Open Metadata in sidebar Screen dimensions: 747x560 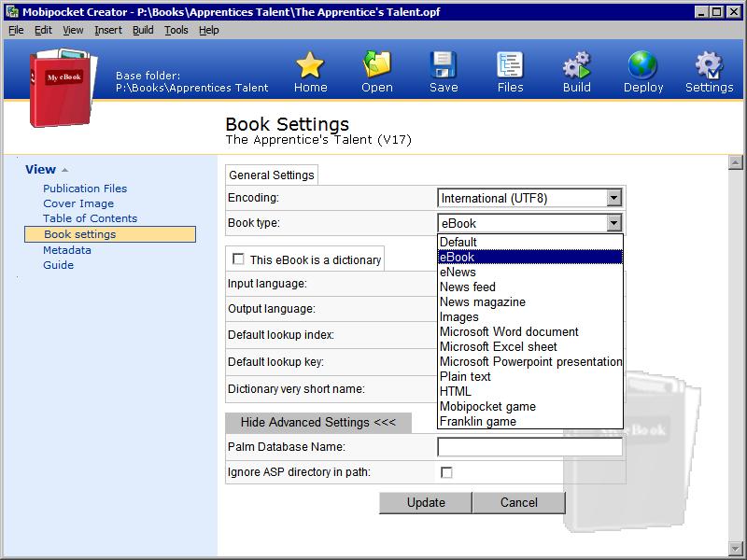(x=66, y=250)
